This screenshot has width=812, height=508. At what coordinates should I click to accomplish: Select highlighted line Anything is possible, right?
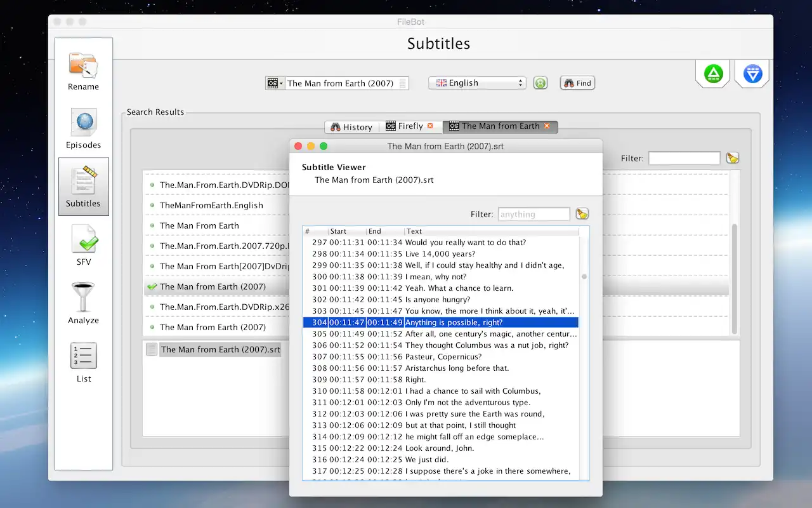441,323
